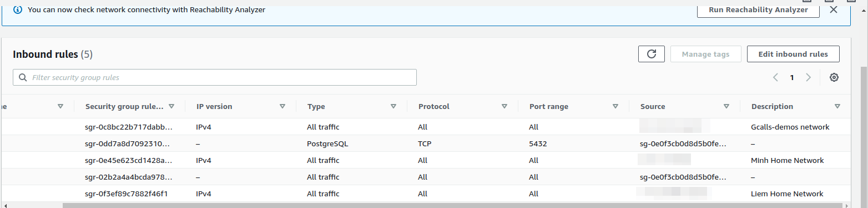
Task: Sort by IP version column arrow
Action: pyautogui.click(x=282, y=106)
